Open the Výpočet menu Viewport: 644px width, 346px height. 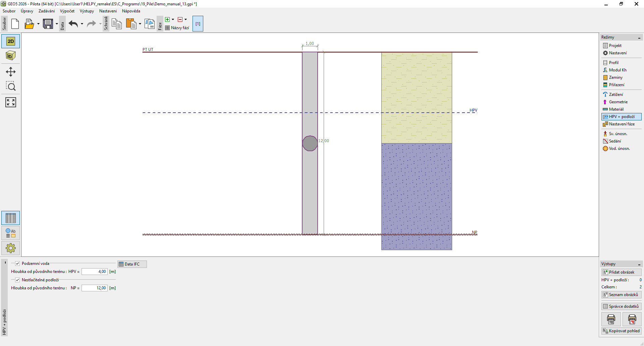pos(67,11)
